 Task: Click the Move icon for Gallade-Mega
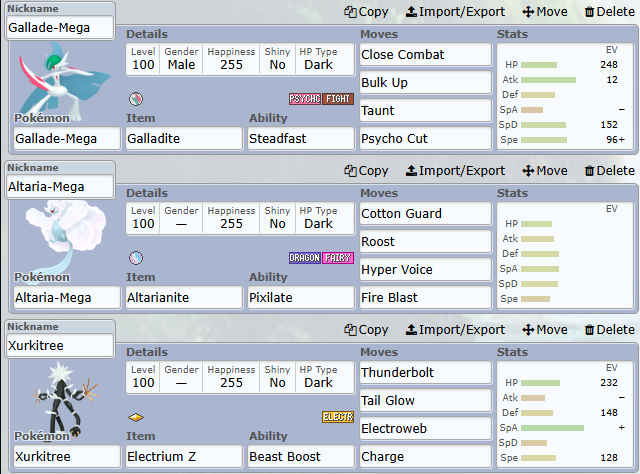click(x=528, y=12)
